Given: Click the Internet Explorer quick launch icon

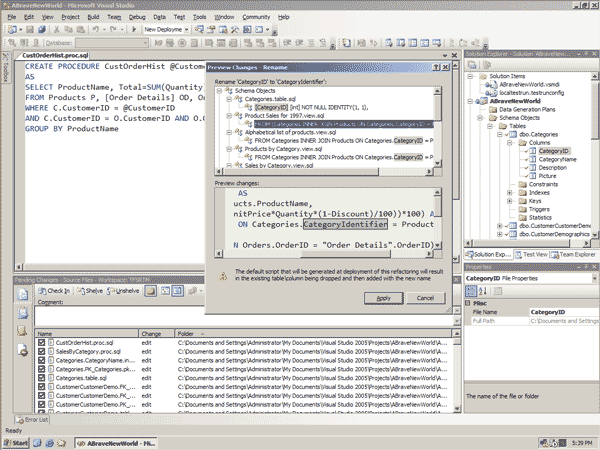Looking at the screenshot, I should [49, 443].
